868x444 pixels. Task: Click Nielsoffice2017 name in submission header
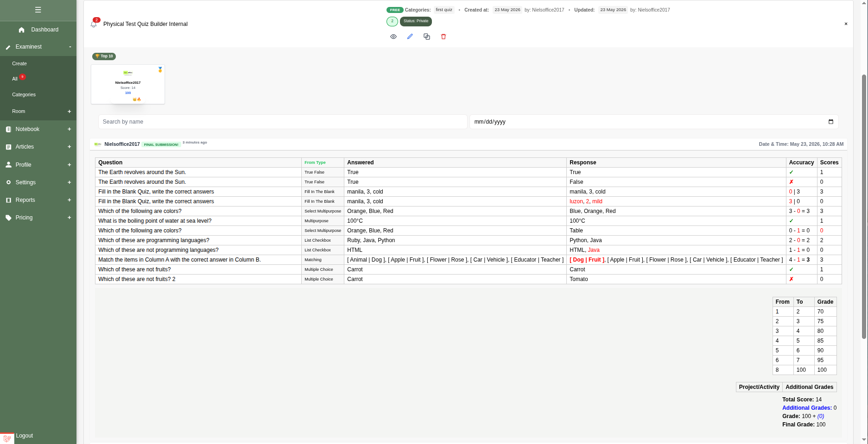(122, 144)
